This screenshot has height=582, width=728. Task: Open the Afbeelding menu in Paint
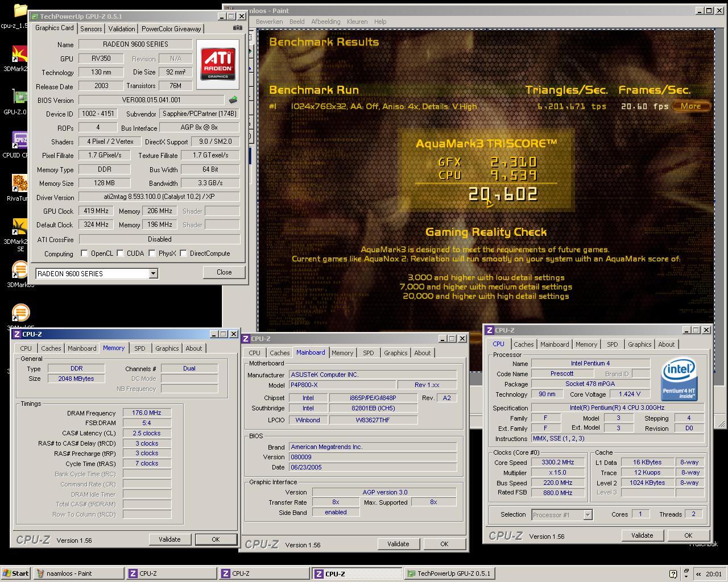coord(326,22)
